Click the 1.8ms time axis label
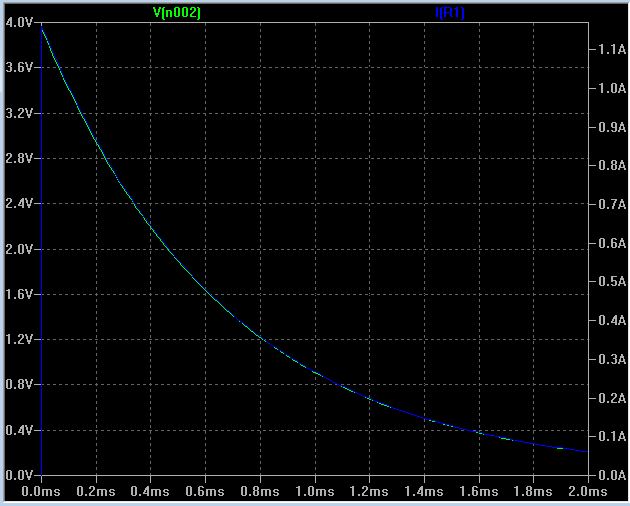630x506 pixels. coord(533,491)
